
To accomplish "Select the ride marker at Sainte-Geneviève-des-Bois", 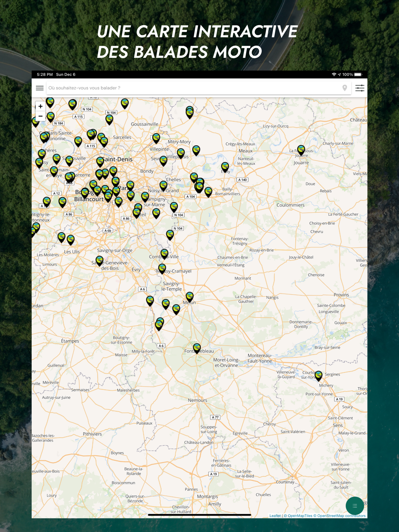I will [99, 261].
